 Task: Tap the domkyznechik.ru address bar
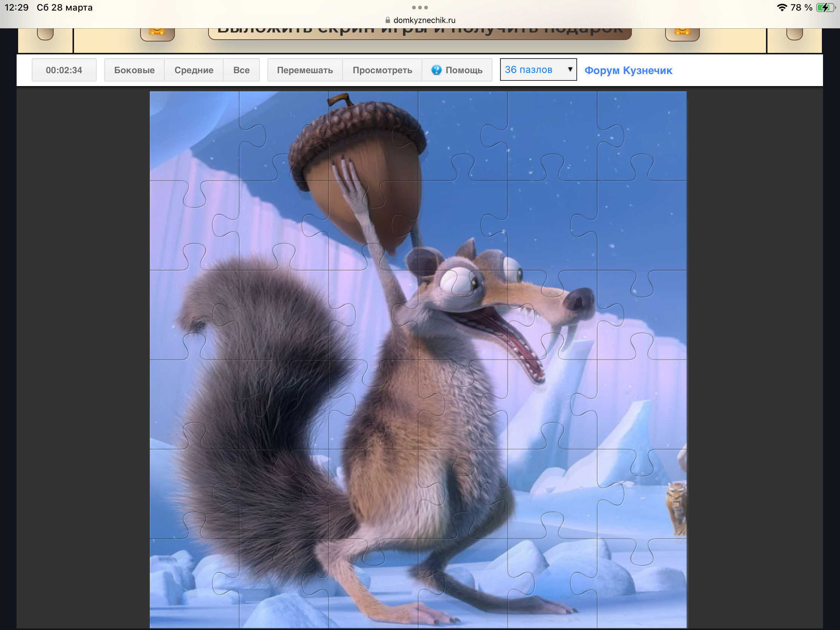pyautogui.click(x=424, y=20)
